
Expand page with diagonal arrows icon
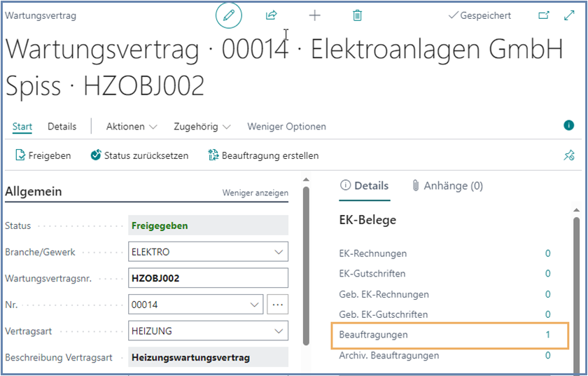(x=569, y=15)
